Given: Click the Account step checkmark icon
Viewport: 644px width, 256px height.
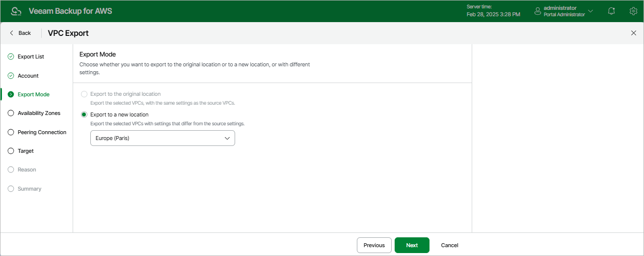Looking at the screenshot, I should point(11,76).
